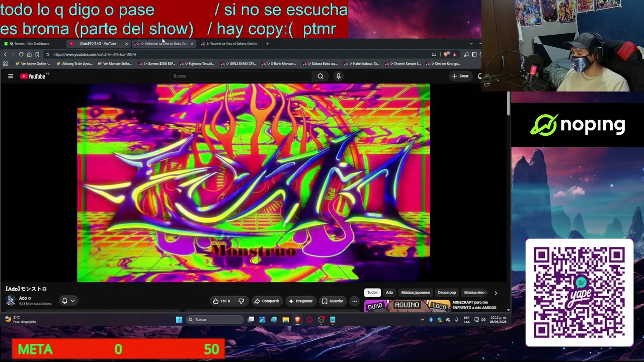The height and width of the screenshot is (362, 644).
Task: Click the Ado video player
Action: tap(254, 183)
